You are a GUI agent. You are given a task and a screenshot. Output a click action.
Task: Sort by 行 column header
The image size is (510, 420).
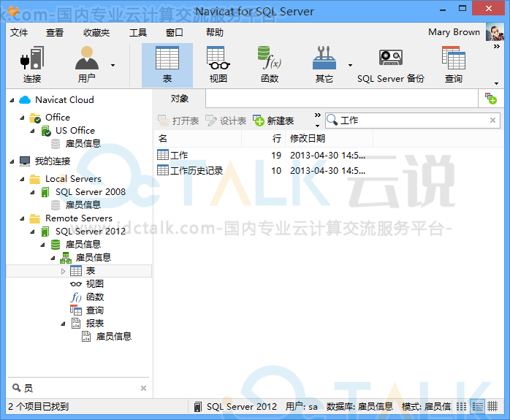264,139
